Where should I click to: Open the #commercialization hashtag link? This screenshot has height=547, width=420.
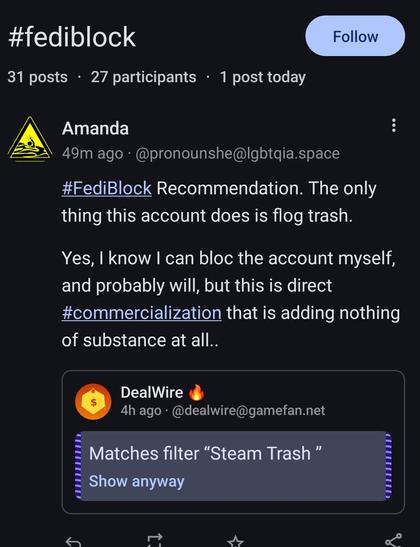coord(141,313)
